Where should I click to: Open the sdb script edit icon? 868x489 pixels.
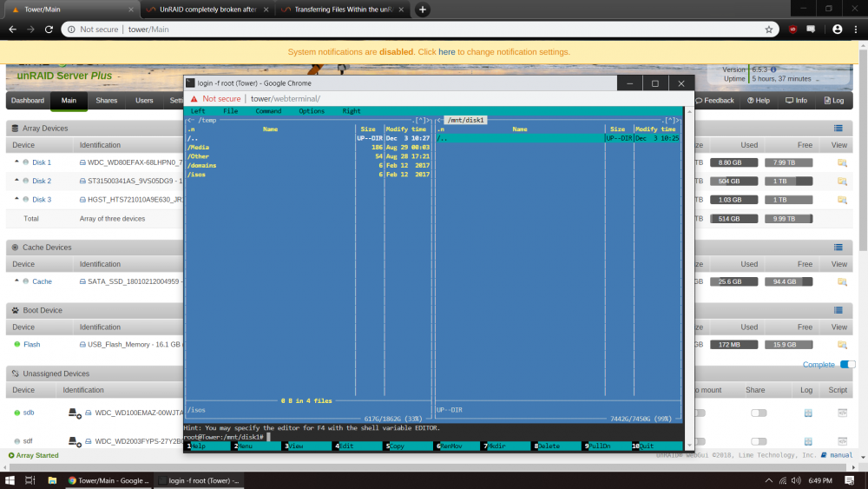842,413
